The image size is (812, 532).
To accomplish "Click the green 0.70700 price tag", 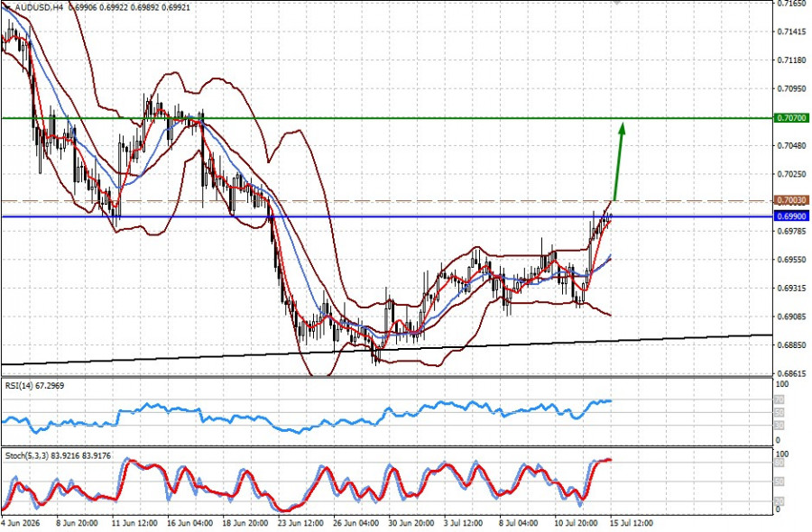I will pos(791,118).
